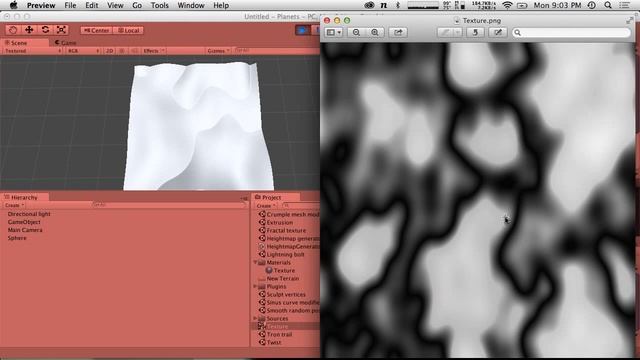Toggle the Center pivot mode button
Image resolution: width=640 pixels, height=360 pixels.
point(96,30)
